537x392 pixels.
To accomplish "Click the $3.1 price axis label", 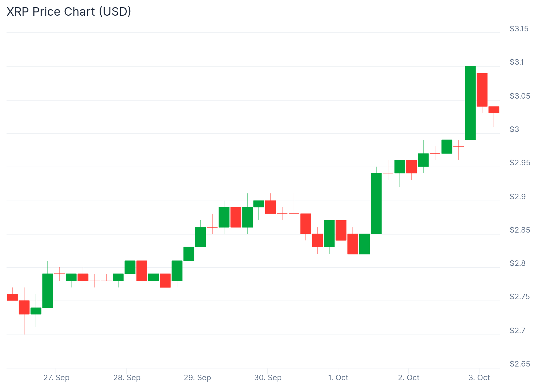I will tap(516, 62).
